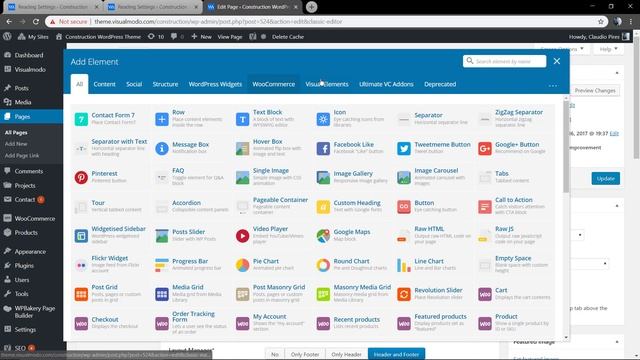The width and height of the screenshot is (640, 360).
Task: Select the Flickr Widget element icon
Action: point(81,265)
